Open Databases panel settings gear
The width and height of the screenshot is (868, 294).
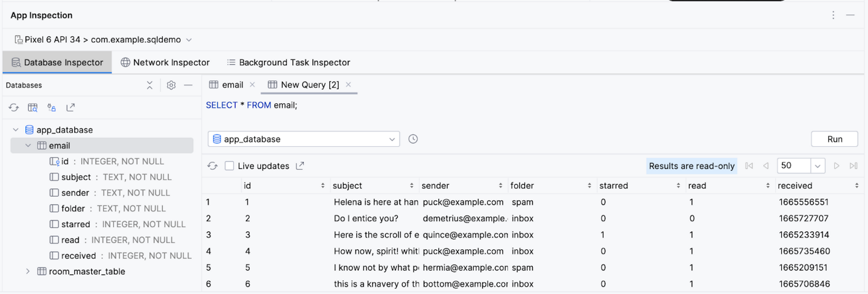point(171,85)
